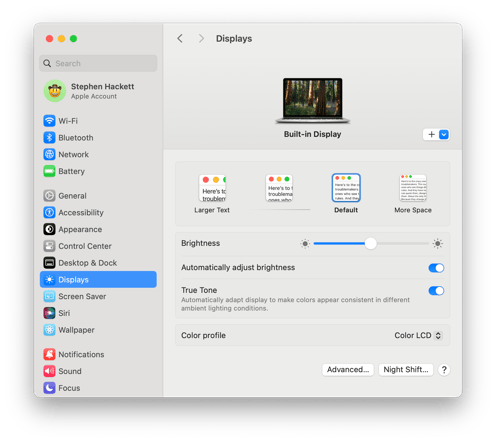Select Larger Text resolution thumbnail
This screenshot has width=496, height=442.
pyautogui.click(x=212, y=188)
